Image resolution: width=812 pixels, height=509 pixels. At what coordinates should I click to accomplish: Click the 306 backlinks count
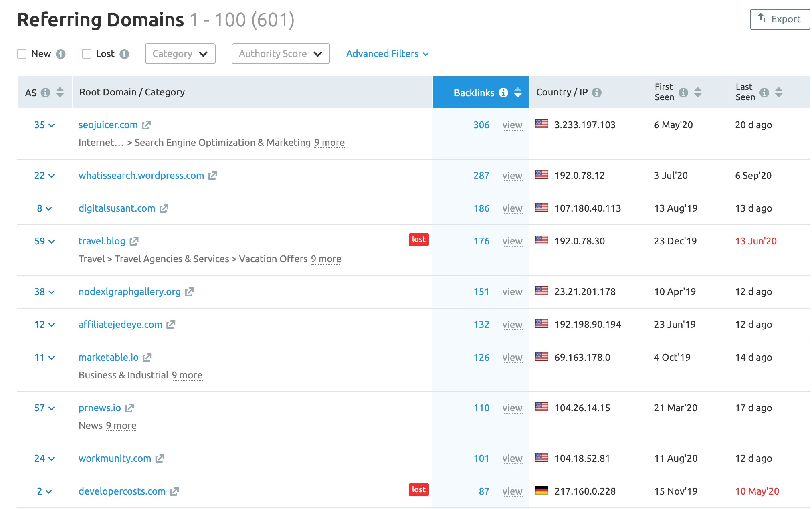(x=481, y=125)
